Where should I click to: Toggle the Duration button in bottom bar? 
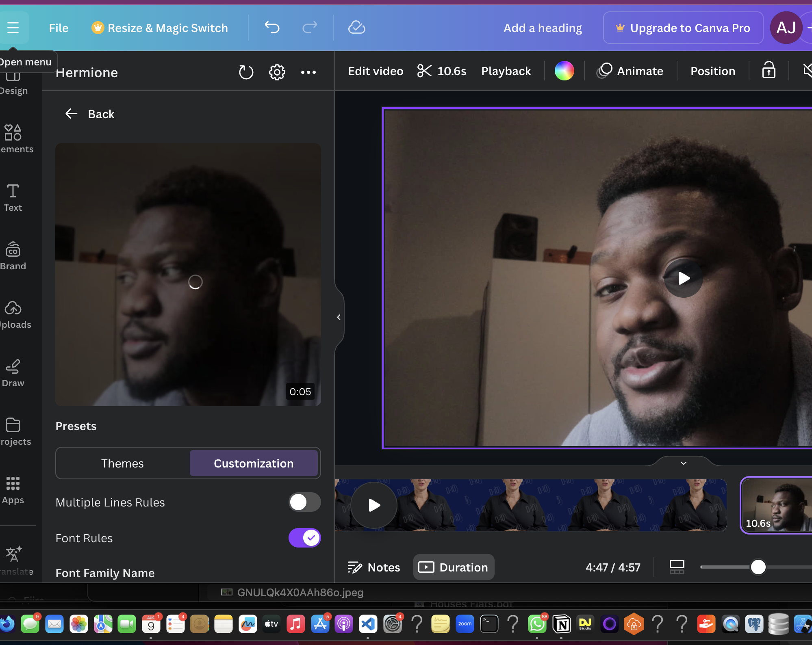pyautogui.click(x=454, y=567)
